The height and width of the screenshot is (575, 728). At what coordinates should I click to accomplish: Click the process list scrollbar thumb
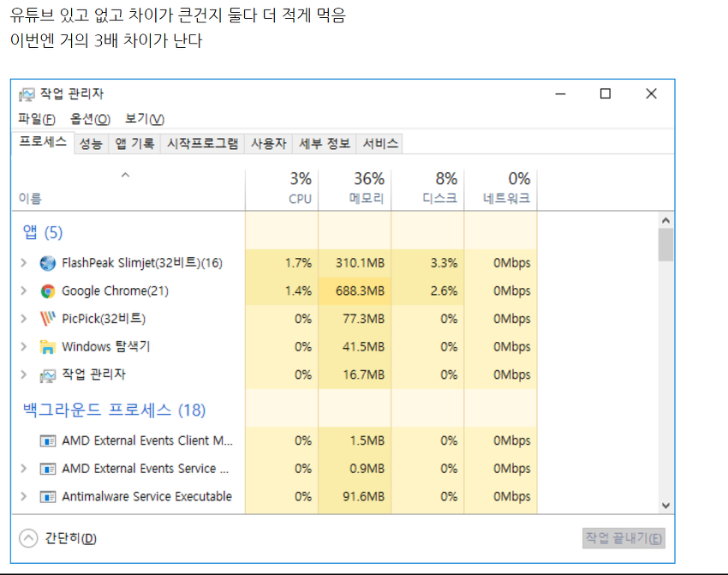pos(665,244)
